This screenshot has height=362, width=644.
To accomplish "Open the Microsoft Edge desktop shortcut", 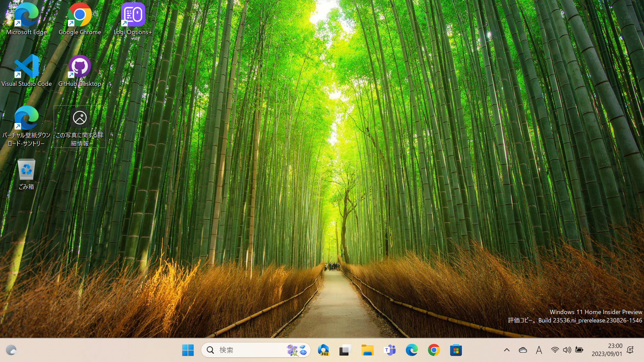I will click(26, 19).
